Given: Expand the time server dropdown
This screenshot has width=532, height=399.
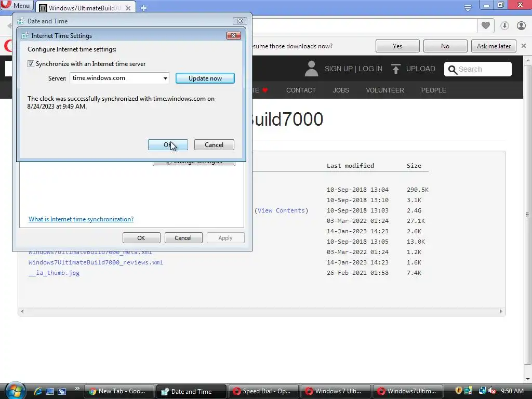Looking at the screenshot, I should pos(165,78).
